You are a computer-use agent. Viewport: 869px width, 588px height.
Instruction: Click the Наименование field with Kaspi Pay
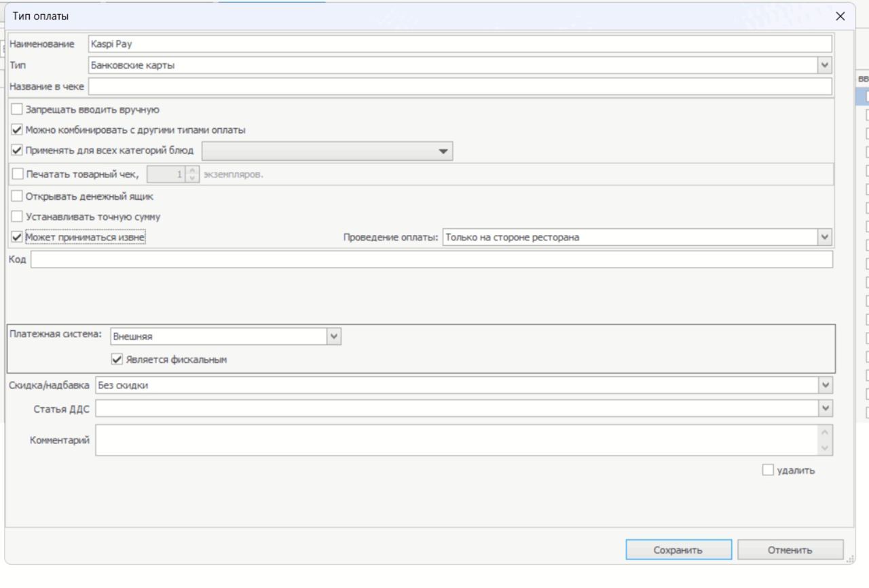[x=459, y=43]
